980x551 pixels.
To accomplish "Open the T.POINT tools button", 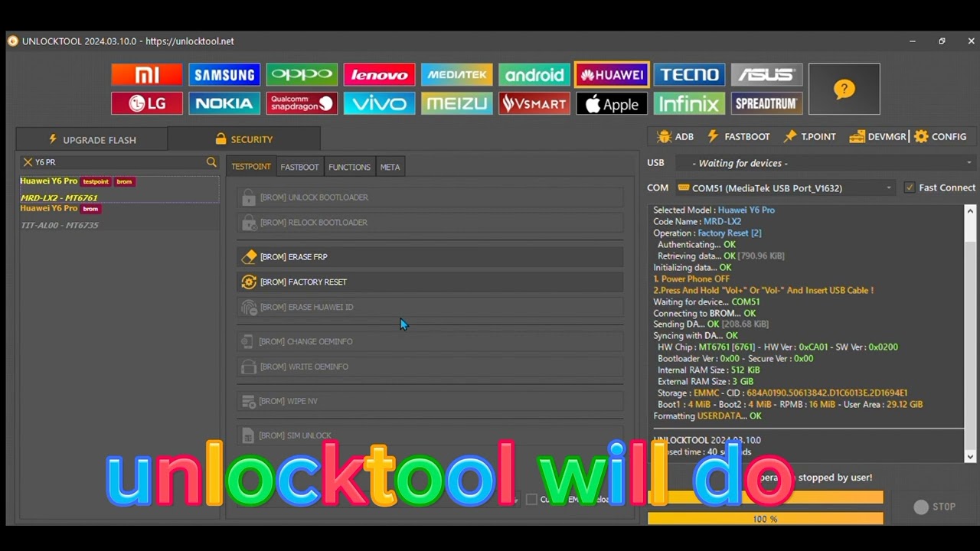I will 809,136.
